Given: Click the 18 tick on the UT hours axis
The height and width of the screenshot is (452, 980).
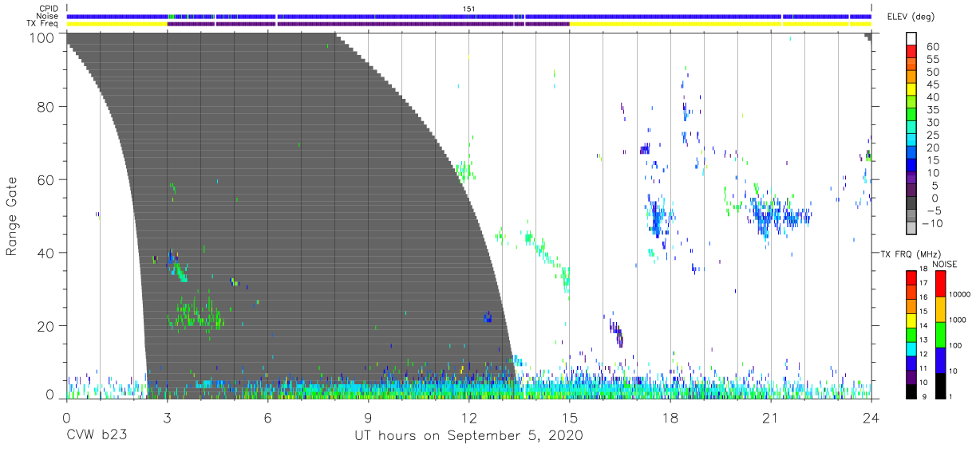Looking at the screenshot, I should tap(670, 417).
